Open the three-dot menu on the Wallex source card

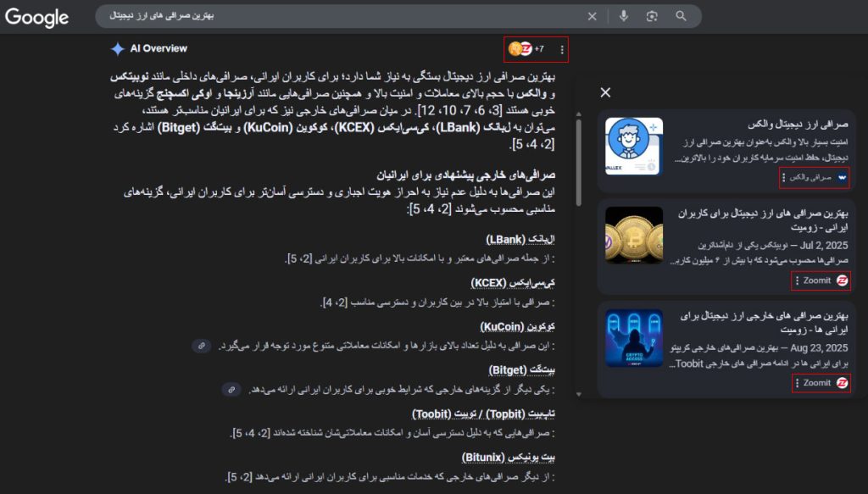[783, 178]
